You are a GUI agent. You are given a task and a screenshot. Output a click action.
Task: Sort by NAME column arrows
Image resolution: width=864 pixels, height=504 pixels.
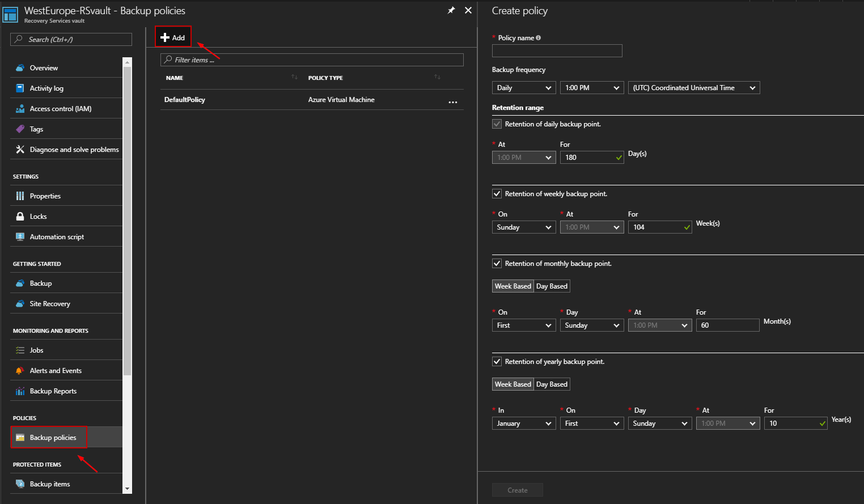click(294, 77)
